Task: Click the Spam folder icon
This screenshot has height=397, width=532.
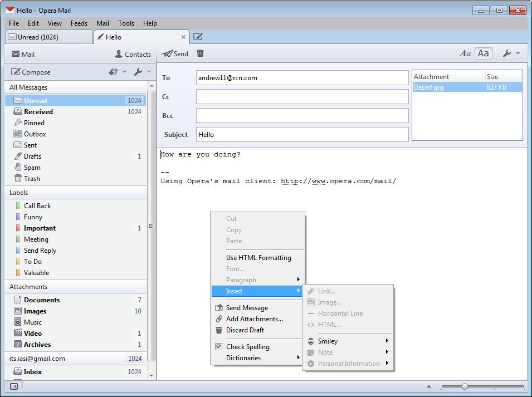Action: pyautogui.click(x=18, y=167)
